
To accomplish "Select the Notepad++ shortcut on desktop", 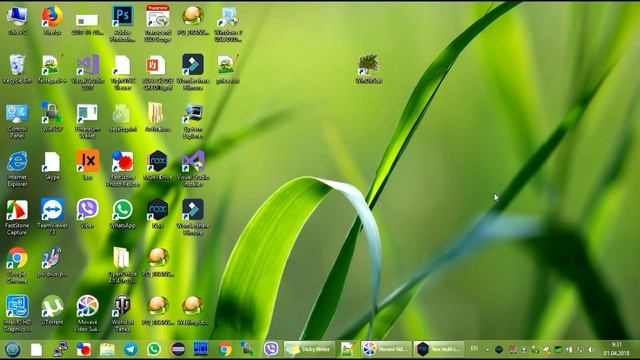I will (x=52, y=69).
